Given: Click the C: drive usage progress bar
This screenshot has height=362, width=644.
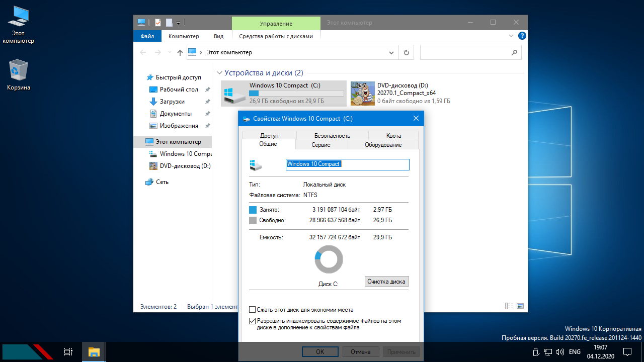Looking at the screenshot, I should (297, 94).
